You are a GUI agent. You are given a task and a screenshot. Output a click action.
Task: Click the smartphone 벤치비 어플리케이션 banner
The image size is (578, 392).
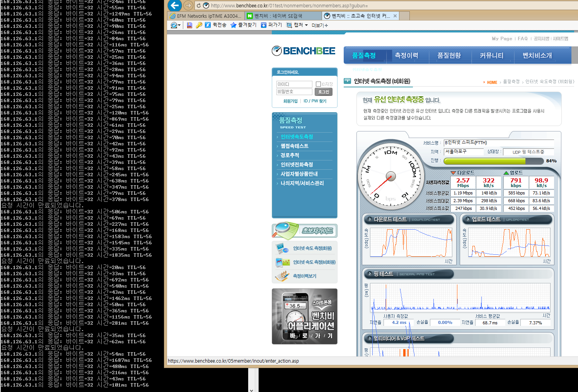point(305,316)
